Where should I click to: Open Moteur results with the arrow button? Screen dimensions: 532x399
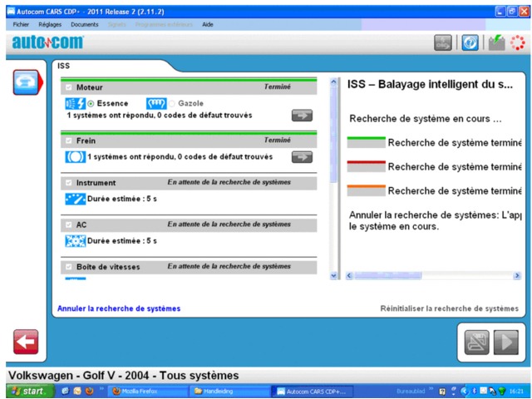tap(302, 116)
